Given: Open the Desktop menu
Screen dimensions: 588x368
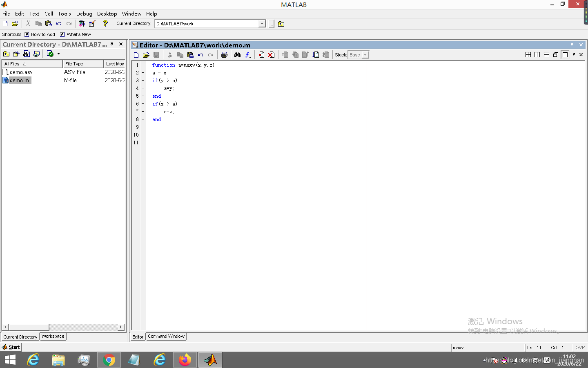Looking at the screenshot, I should pos(107,13).
